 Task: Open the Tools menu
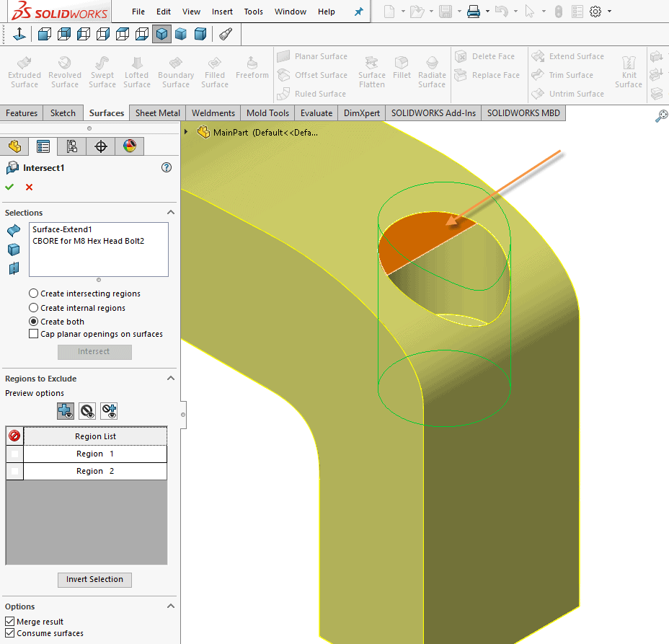tap(254, 12)
